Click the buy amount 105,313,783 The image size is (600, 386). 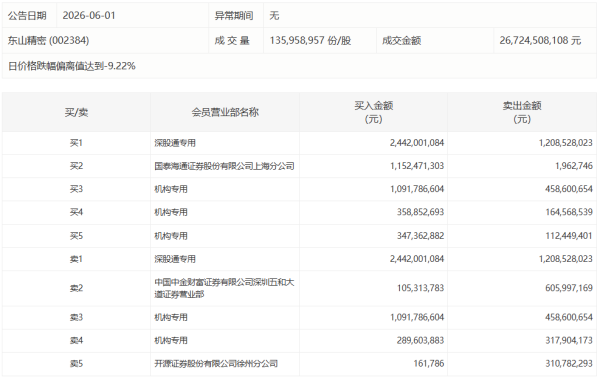click(x=420, y=288)
